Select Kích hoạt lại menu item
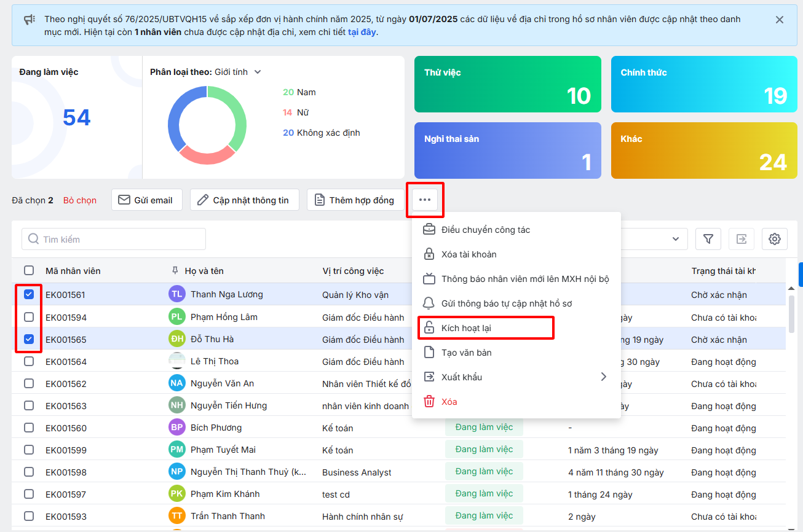 coord(466,328)
